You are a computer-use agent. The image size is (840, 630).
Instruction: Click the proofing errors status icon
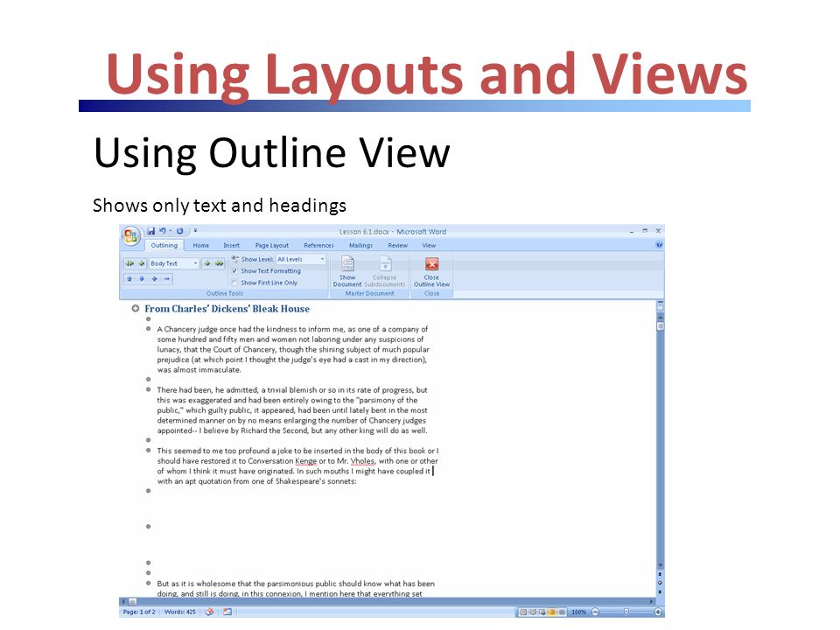click(x=209, y=612)
